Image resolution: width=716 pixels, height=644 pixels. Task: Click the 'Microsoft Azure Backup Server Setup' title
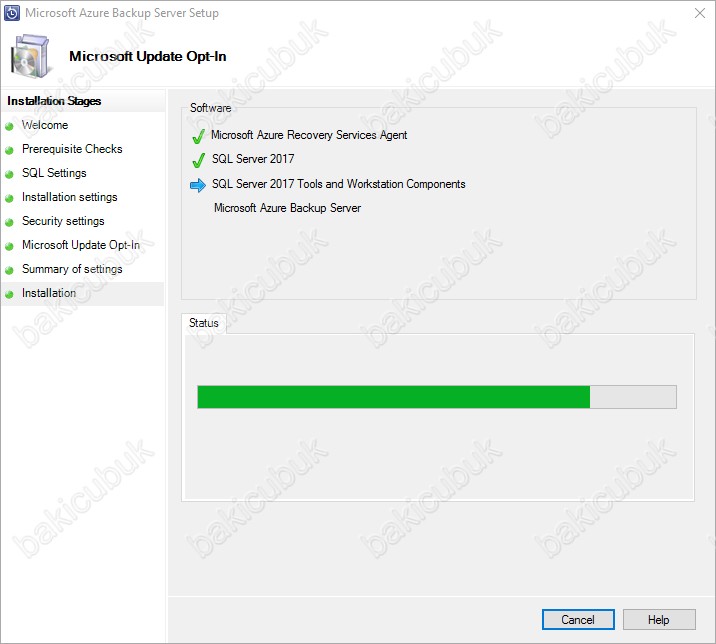[x=122, y=13]
